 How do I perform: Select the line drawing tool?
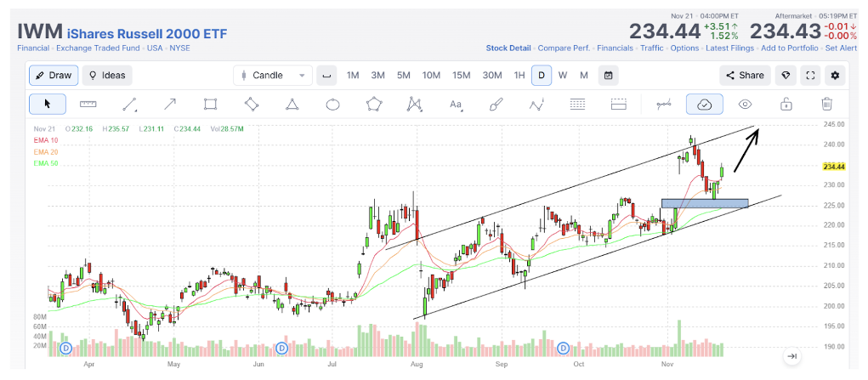131,105
